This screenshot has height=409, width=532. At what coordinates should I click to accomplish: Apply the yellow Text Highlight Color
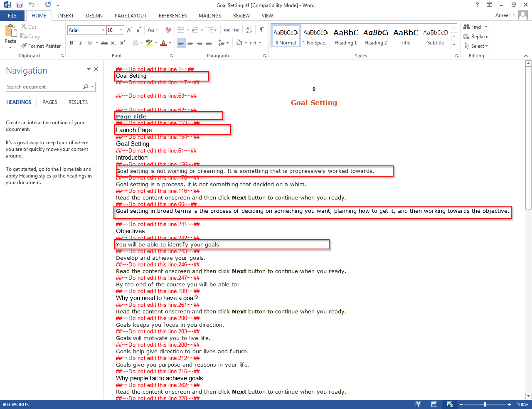[149, 43]
